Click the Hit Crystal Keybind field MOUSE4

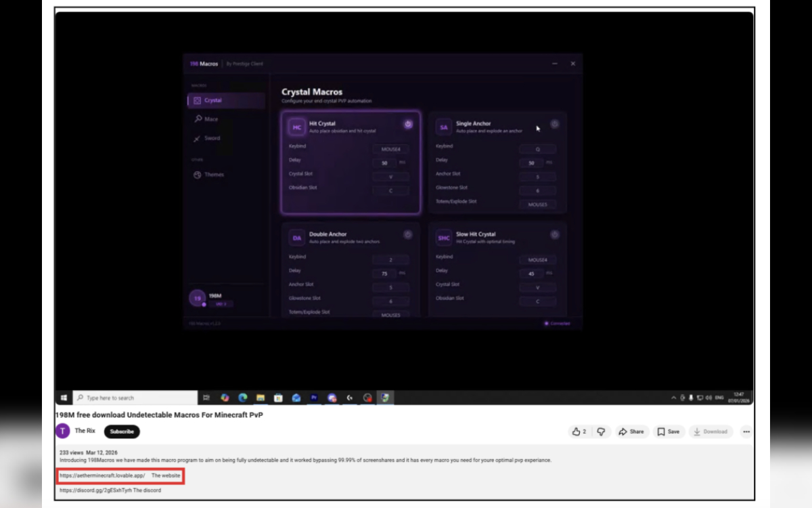(390, 149)
